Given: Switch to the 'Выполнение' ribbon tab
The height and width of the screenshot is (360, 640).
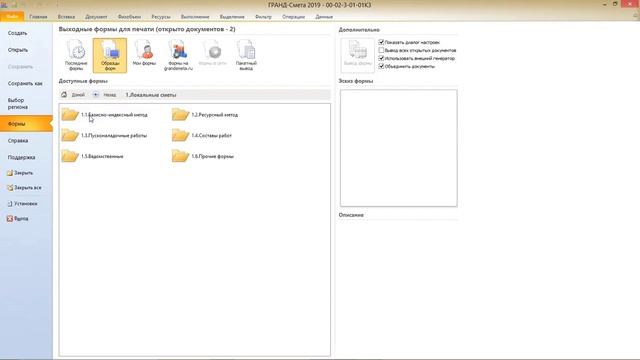Looking at the screenshot, I should [195, 17].
